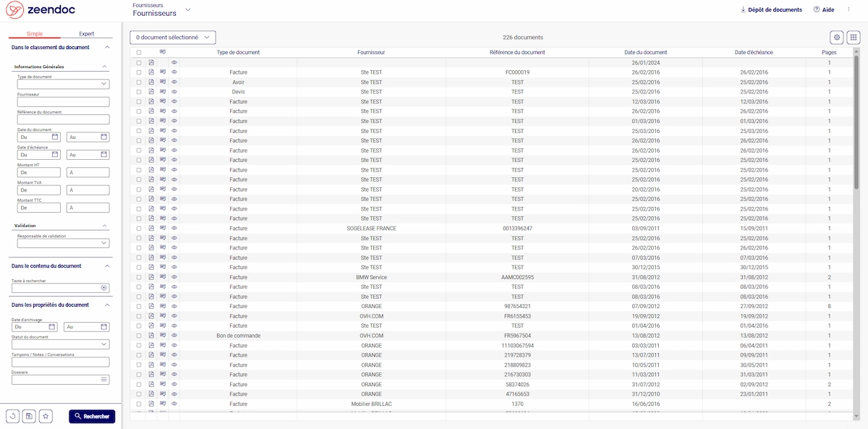
Task: Sort by Pages column header
Action: point(830,53)
